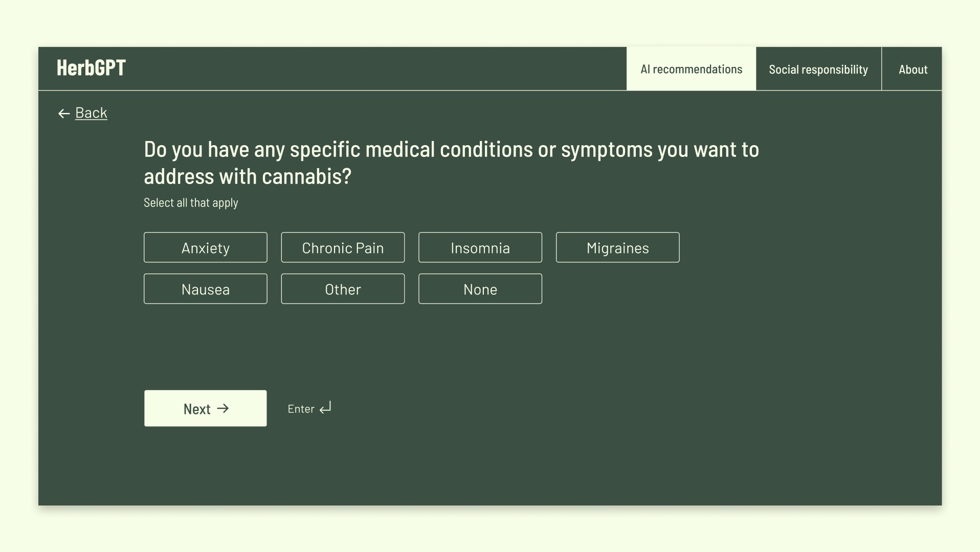
Task: Choose the Insomnia option
Action: click(480, 247)
